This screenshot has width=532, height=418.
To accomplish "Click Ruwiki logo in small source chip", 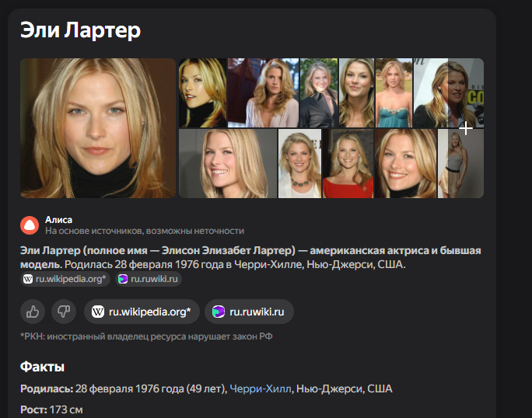I will [x=123, y=279].
